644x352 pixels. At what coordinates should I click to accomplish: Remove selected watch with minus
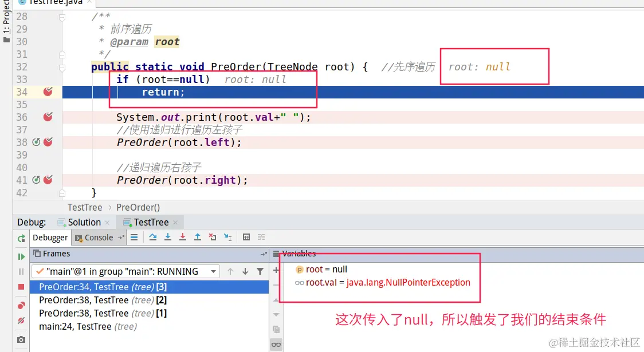coord(276,284)
